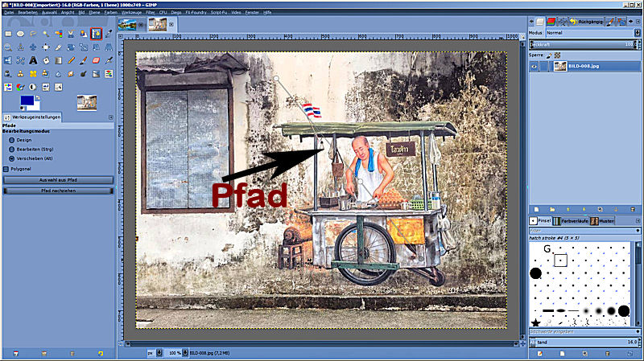644x361 pixels.
Task: Click the Auswahl aus Pfad button
Action: tap(58, 180)
